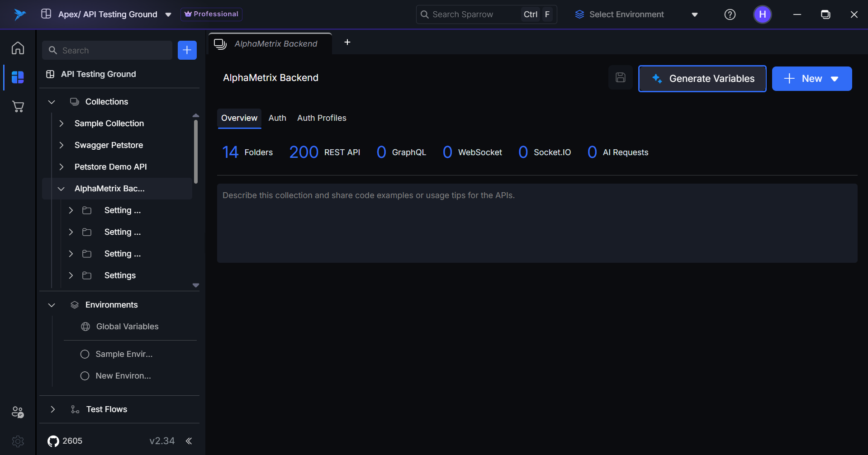Switch to the Auth tab
The width and height of the screenshot is (868, 455).
277,118
